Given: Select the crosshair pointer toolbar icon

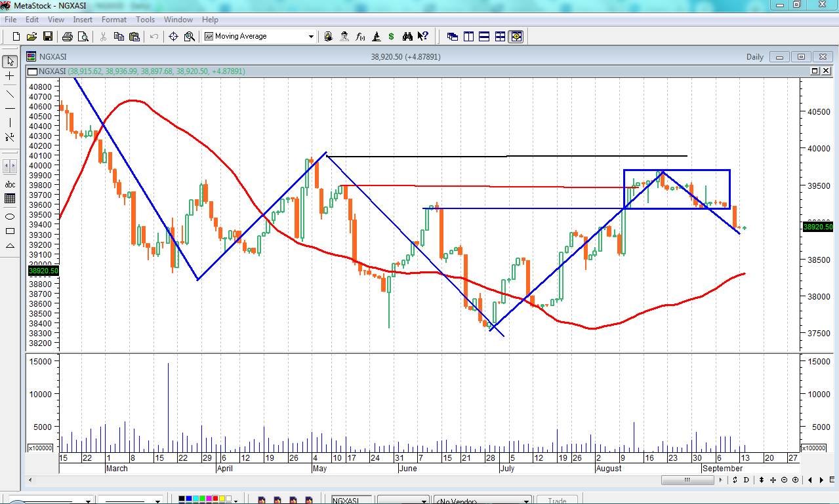Looking at the screenshot, I should (174, 37).
